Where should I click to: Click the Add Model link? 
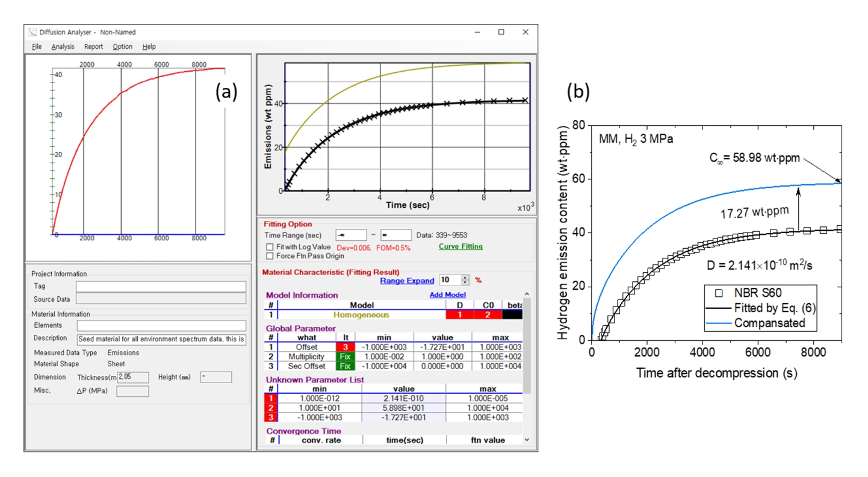point(447,295)
